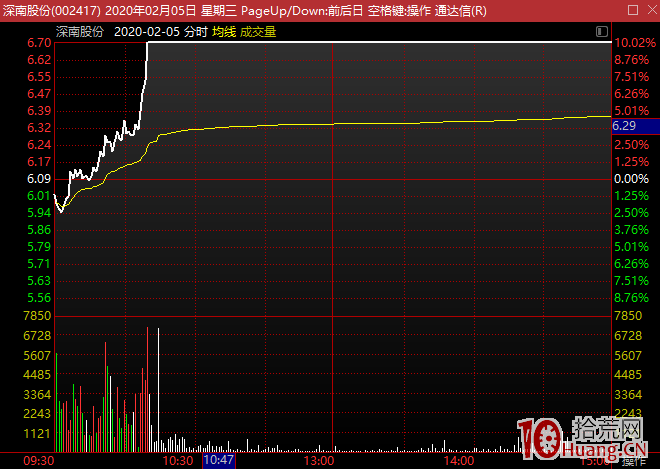
Task: Click the green 3.76% percent label
Action: [631, 230]
